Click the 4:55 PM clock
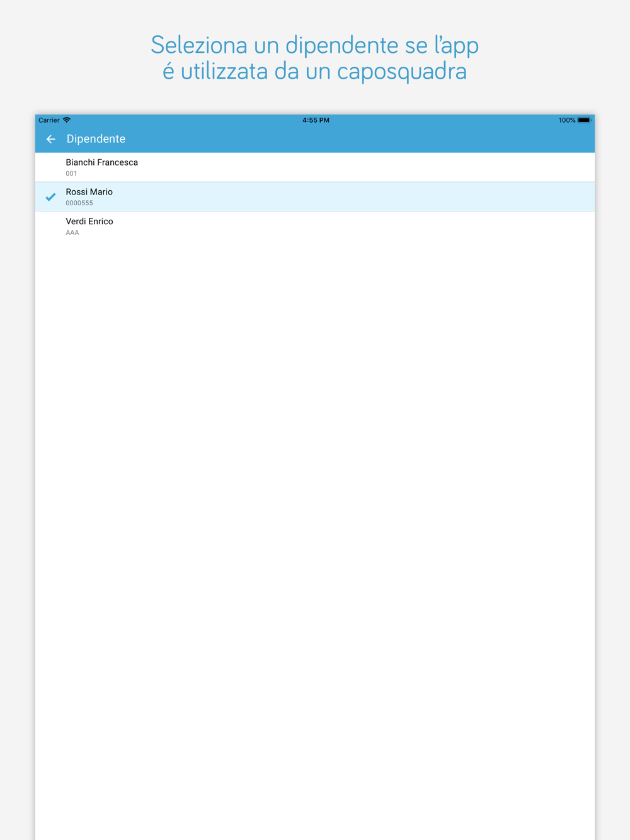Viewport: 630px width, 840px height. [x=316, y=120]
